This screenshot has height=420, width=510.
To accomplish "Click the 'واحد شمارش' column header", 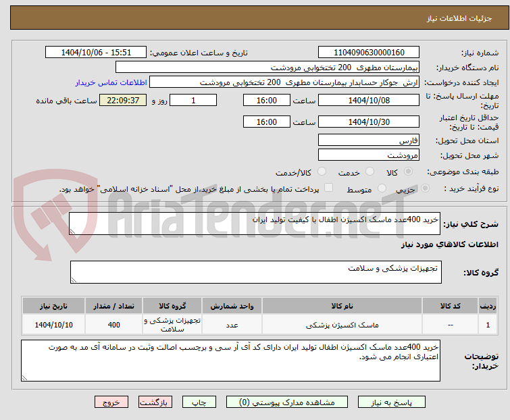I will coord(232,306).
